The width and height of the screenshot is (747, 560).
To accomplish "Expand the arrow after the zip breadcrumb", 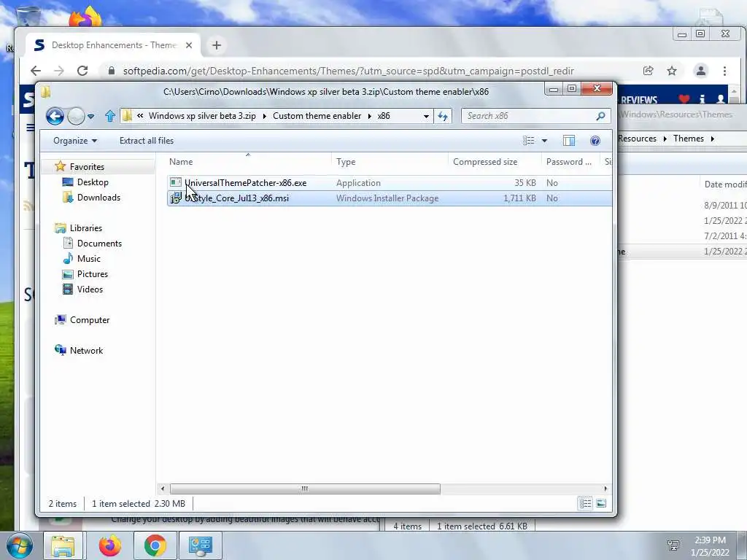I will coord(264,116).
